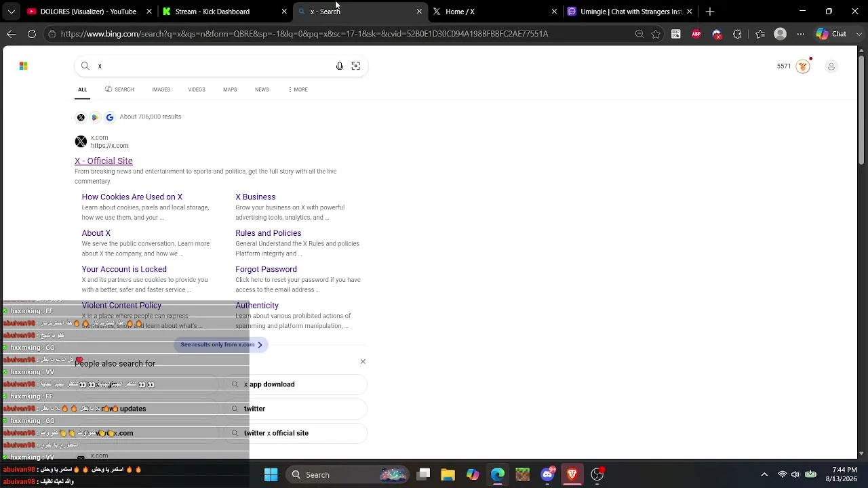This screenshot has width=868, height=488.
Task: Open the browser profile avatar
Action: coord(781,34)
